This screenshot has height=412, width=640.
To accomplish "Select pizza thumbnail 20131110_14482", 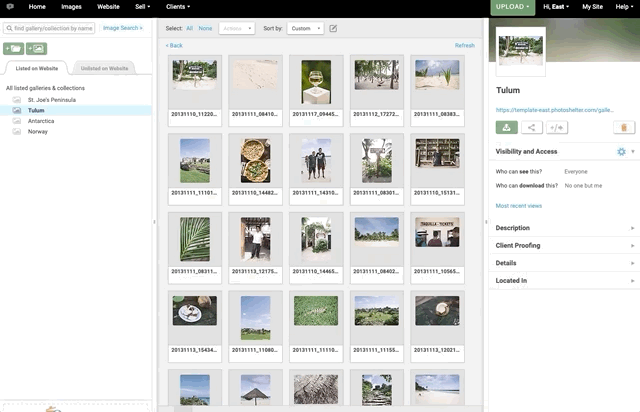I will tap(256, 161).
